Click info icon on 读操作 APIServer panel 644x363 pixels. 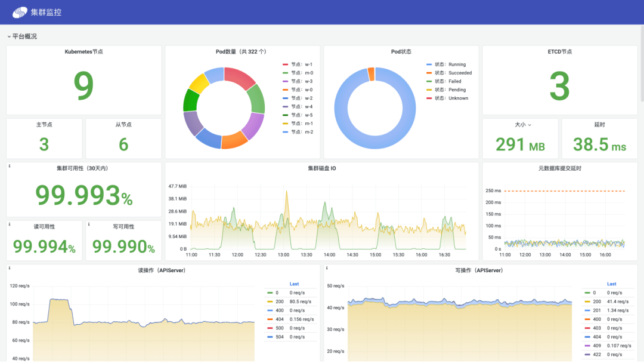10,268
